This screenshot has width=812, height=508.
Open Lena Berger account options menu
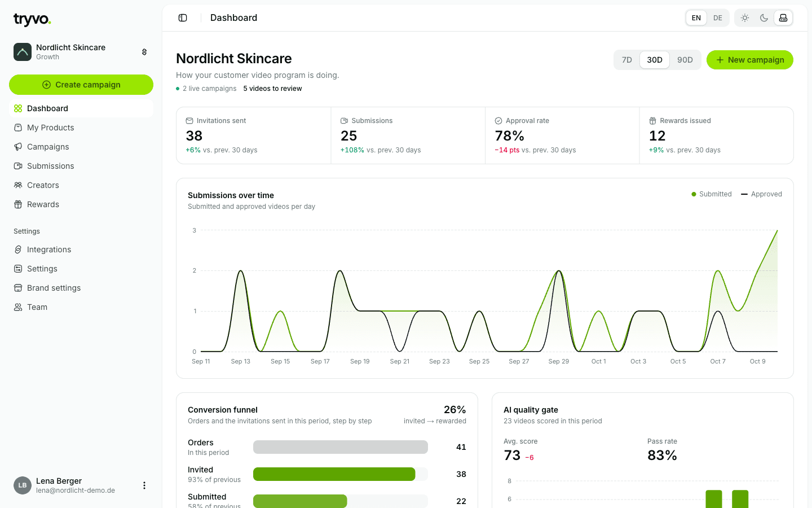click(x=144, y=485)
